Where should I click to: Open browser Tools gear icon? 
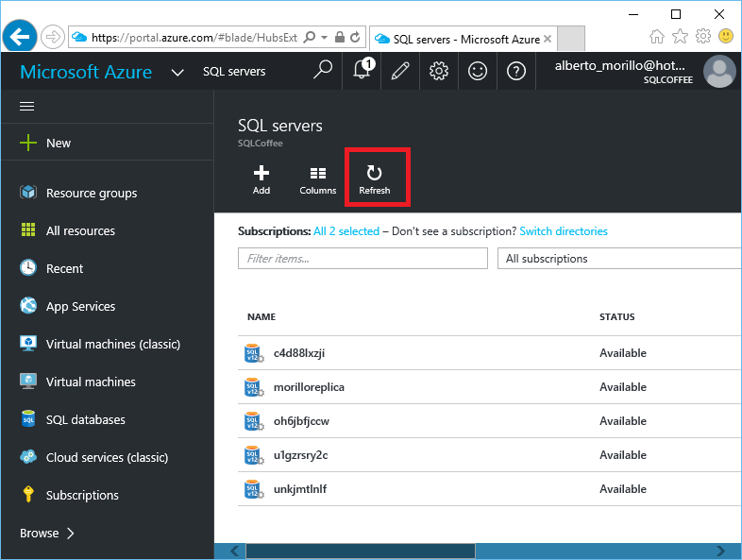pyautogui.click(x=703, y=36)
